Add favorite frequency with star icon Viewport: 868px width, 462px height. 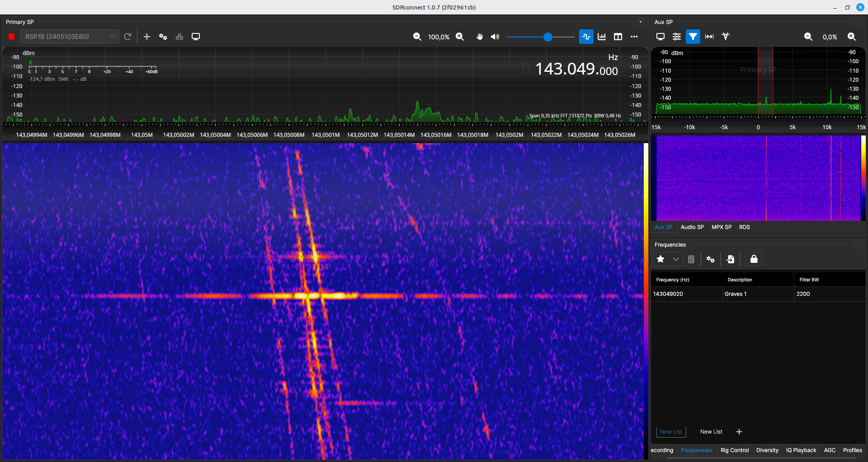(x=660, y=259)
